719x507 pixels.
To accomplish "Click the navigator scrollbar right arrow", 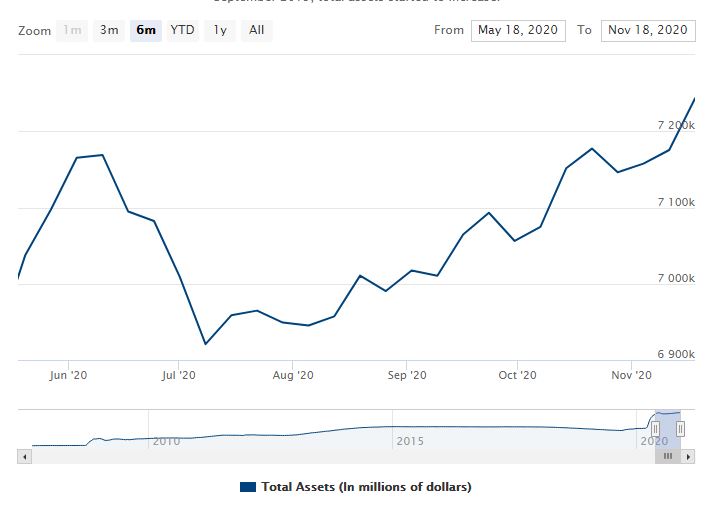I will pyautogui.click(x=688, y=457).
